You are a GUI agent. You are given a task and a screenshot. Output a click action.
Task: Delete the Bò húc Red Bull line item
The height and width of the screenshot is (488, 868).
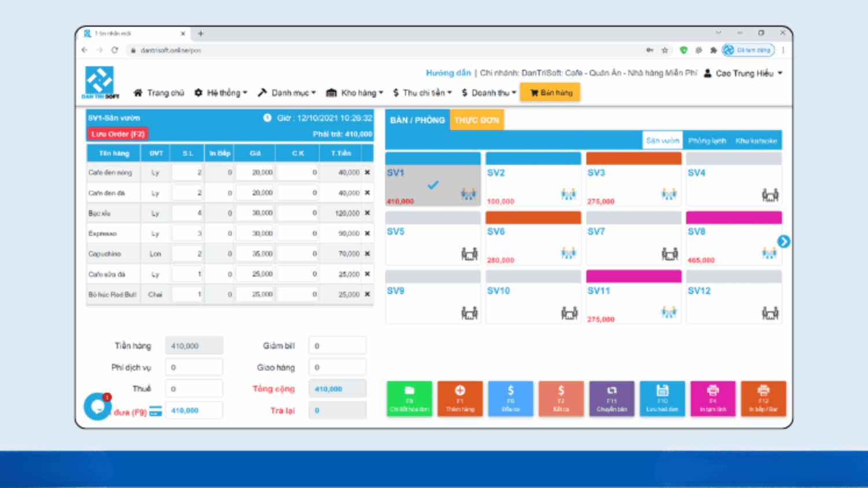click(367, 294)
